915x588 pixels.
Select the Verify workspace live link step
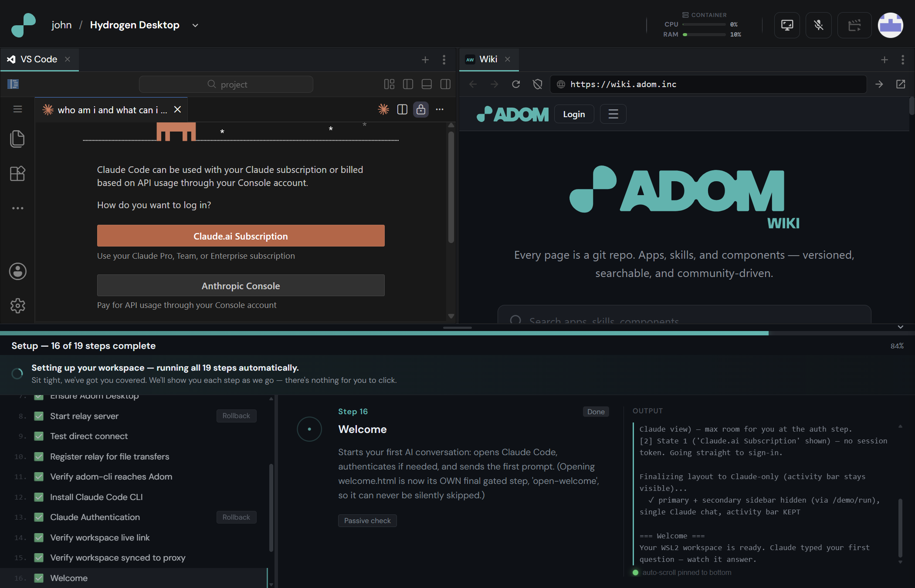[x=133, y=537]
